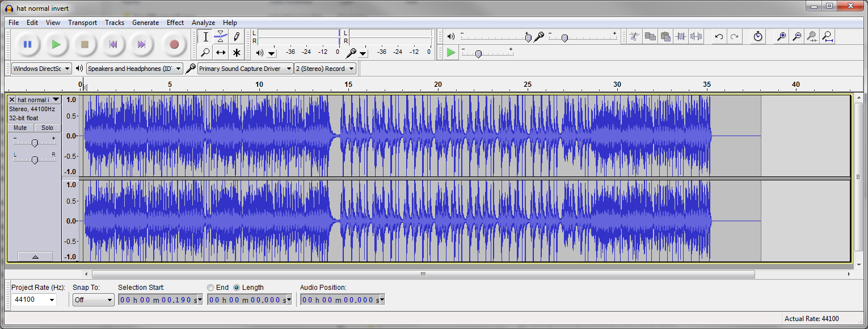Click the track pan L/R slider
This screenshot has width=868, height=329.
35,160
